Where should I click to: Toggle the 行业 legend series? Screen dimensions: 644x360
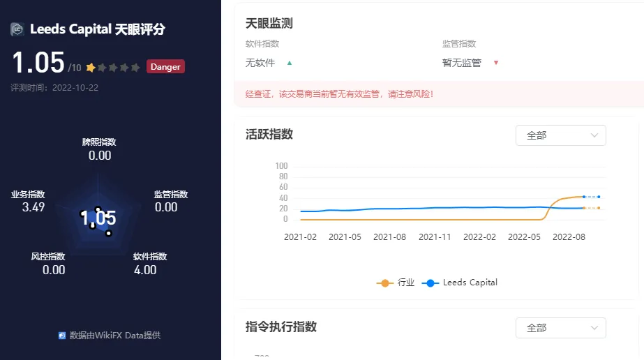point(396,283)
